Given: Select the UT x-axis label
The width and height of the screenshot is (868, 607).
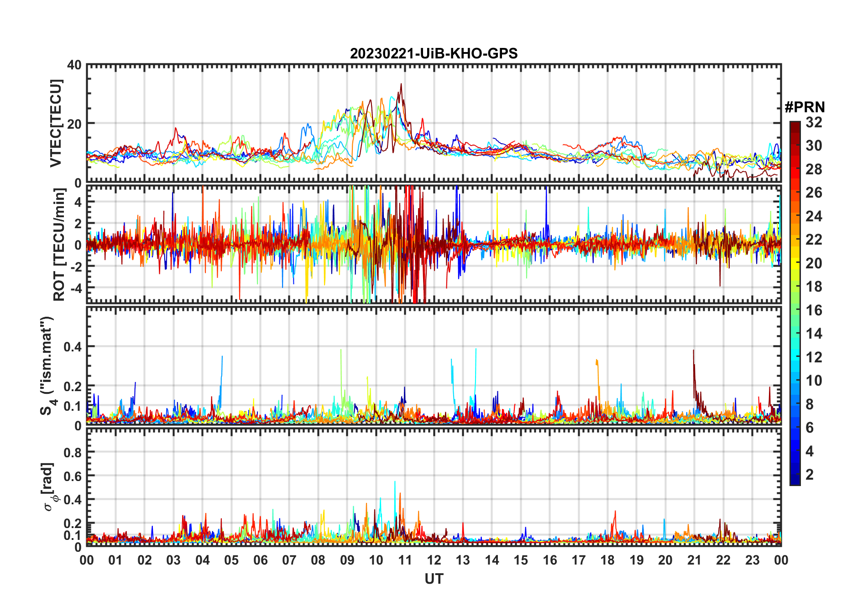Looking at the screenshot, I should (x=434, y=579).
